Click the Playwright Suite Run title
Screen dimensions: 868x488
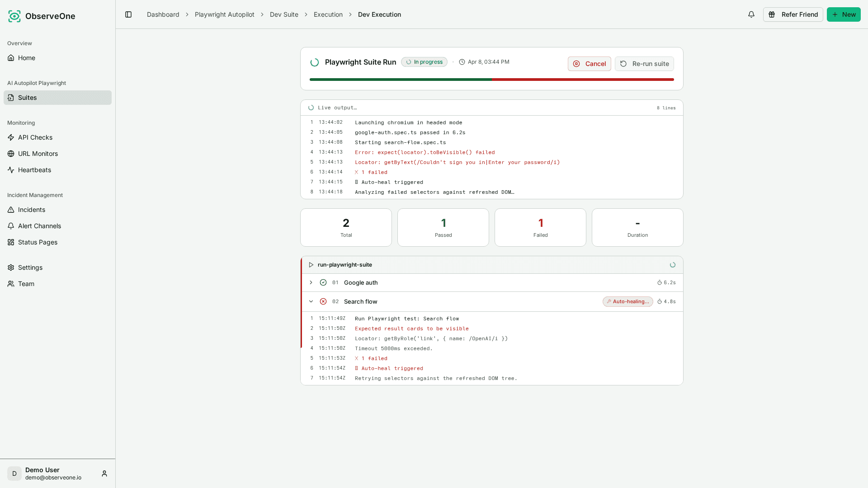(x=360, y=62)
